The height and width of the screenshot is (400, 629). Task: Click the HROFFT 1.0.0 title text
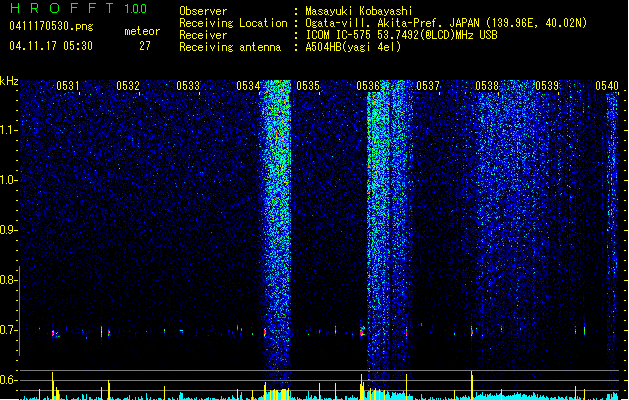(x=79, y=8)
